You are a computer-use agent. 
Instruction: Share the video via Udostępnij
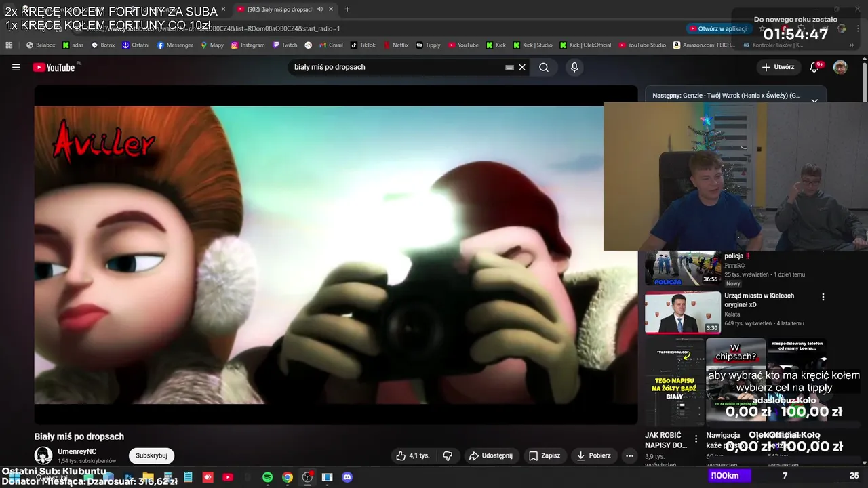click(x=491, y=455)
